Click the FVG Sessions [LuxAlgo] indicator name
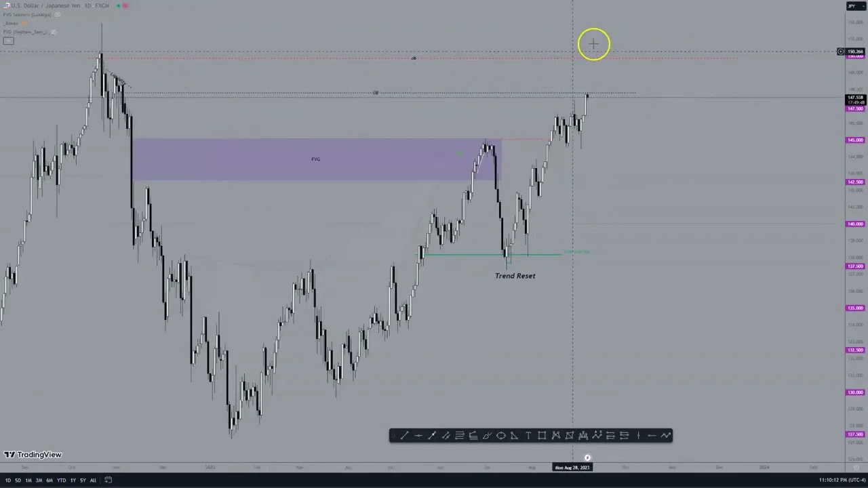 27,14
